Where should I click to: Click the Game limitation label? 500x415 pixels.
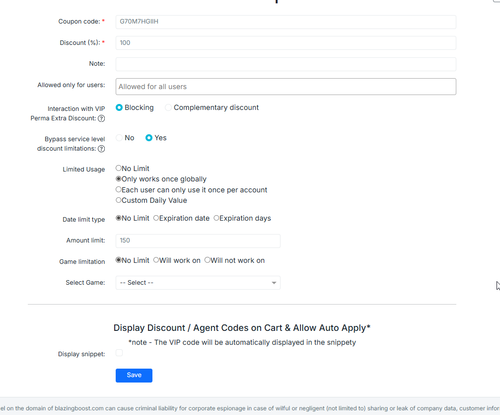[x=82, y=262]
